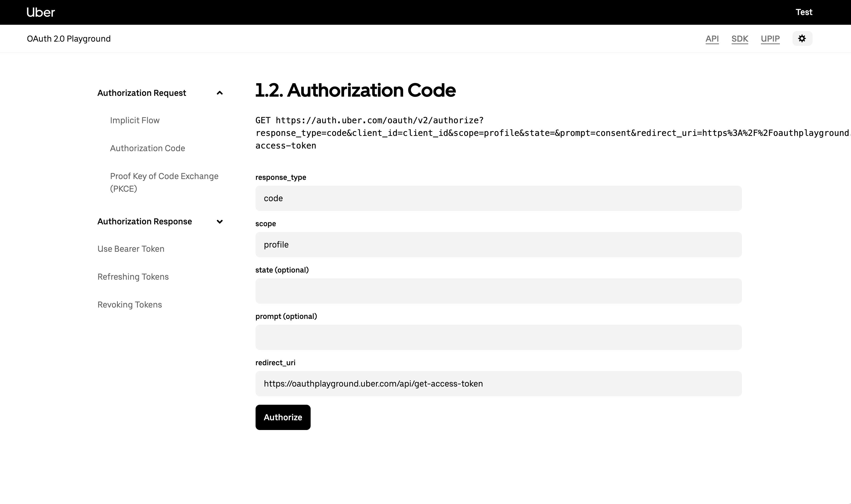
Task: Click the Test account label
Action: (x=804, y=12)
